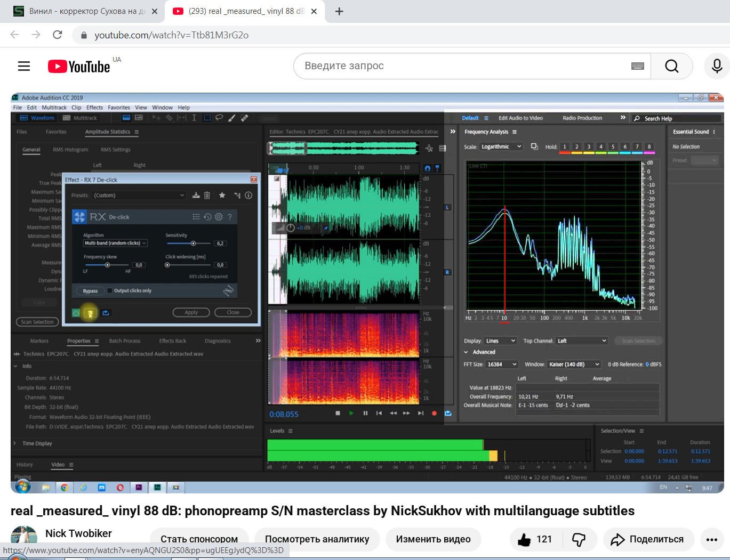Image resolution: width=730 pixels, height=560 pixels.
Task: Open the Top Channel Left dropdown
Action: pyautogui.click(x=582, y=341)
